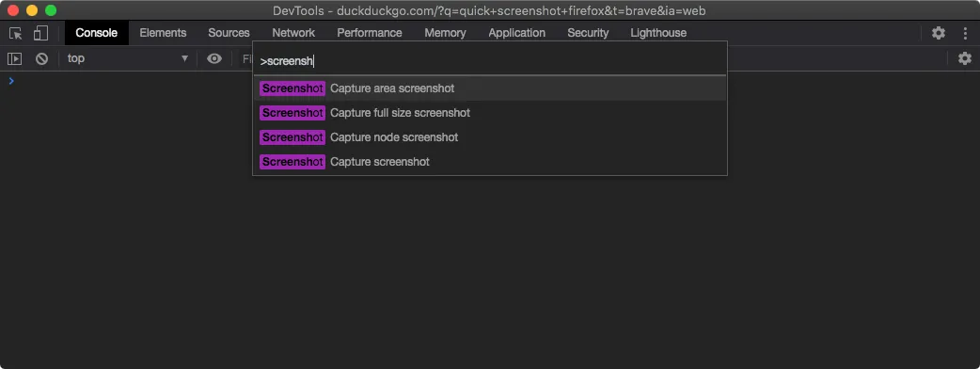Open the three-dot customize DevTools menu
This screenshot has width=980, height=369.
pyautogui.click(x=965, y=33)
